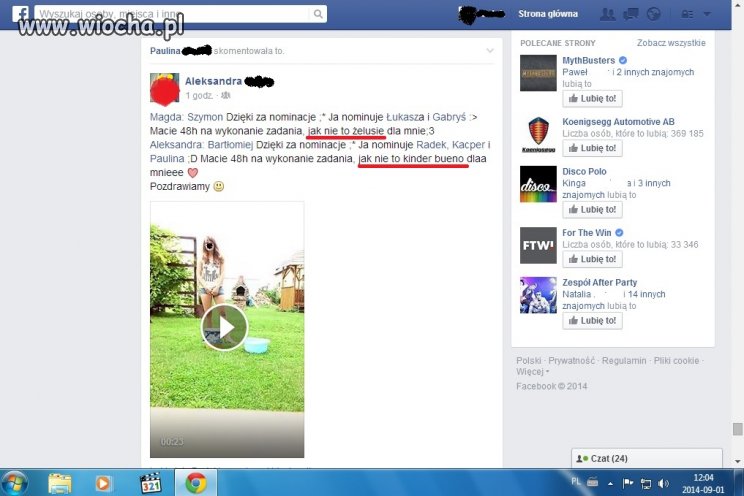Screen dimensions: 744x496
Task: Open the tagged Łukasza link
Action: [x=405, y=117]
